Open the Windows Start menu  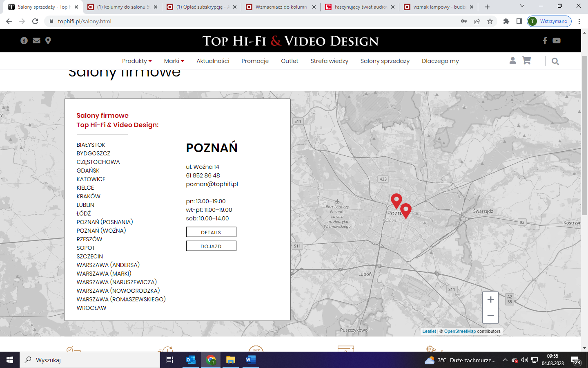point(10,360)
